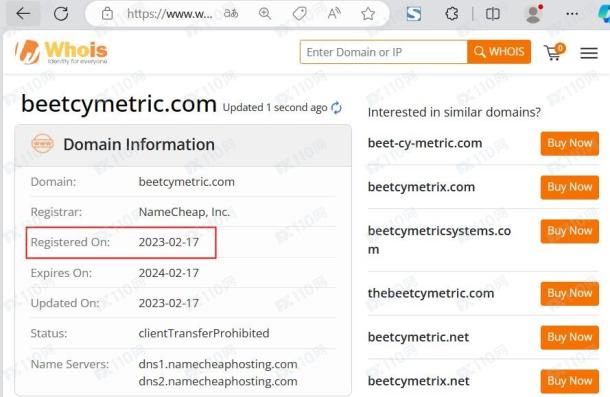610x397 pixels.
Task: Click the Registrar label
Action: tap(56, 212)
